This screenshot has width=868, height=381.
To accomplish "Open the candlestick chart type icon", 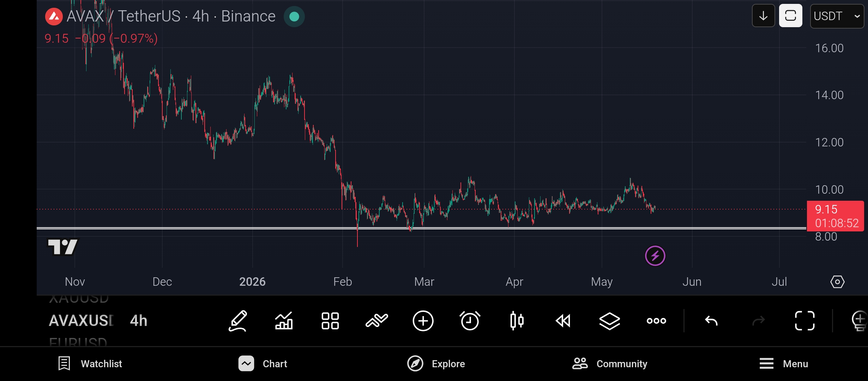I will [x=517, y=321].
